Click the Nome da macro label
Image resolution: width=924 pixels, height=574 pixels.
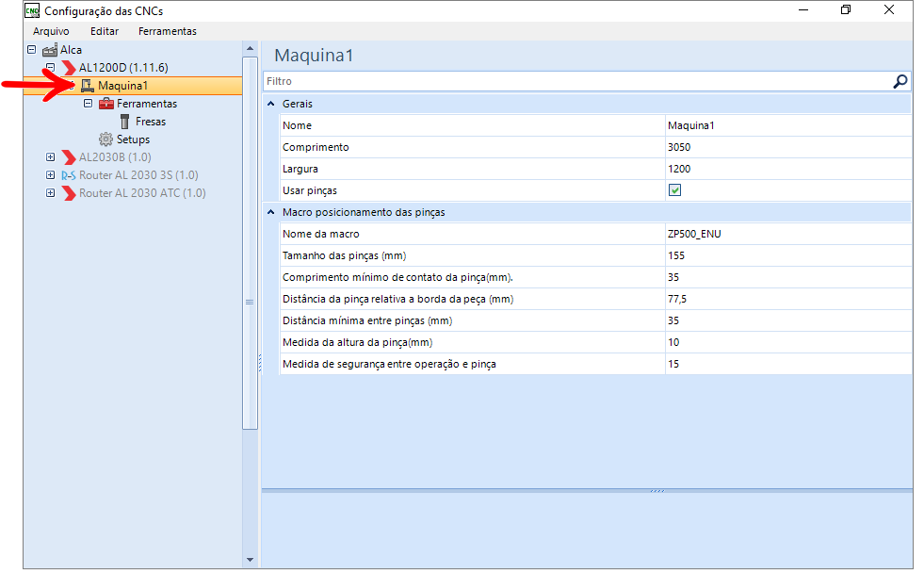point(320,234)
